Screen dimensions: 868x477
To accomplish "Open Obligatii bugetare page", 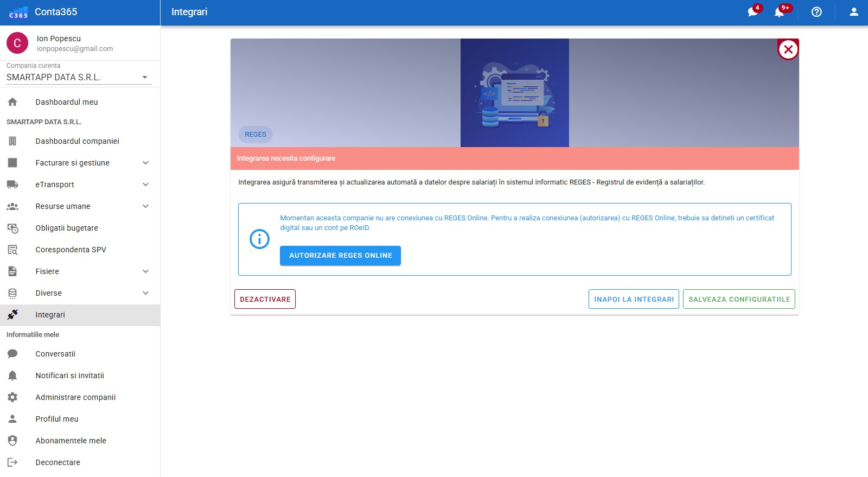I will click(x=67, y=228).
